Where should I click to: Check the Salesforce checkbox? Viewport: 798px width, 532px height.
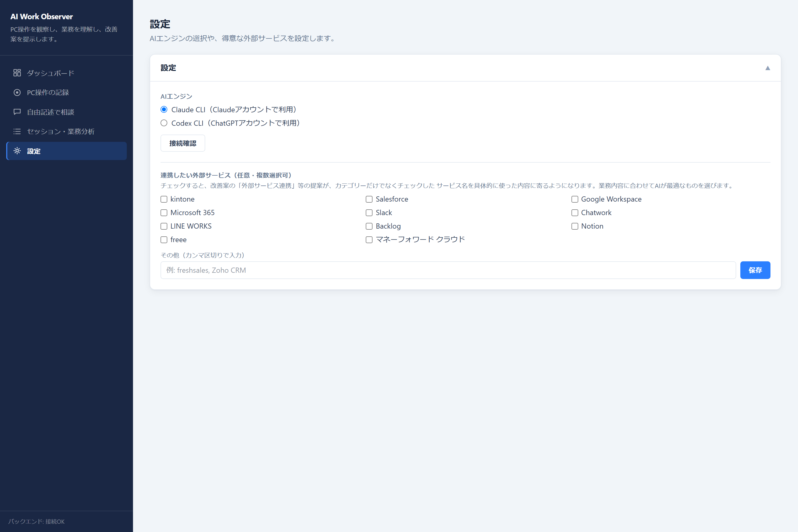pyautogui.click(x=369, y=199)
